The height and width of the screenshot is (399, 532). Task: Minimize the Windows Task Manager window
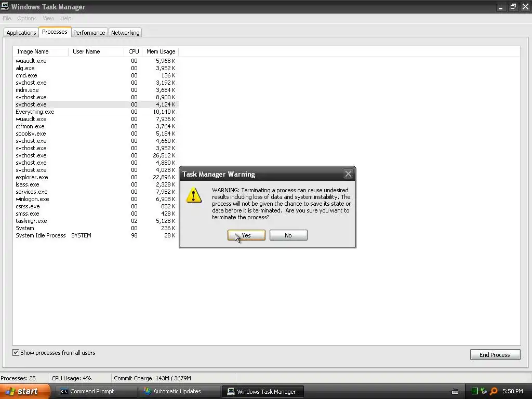pos(500,7)
